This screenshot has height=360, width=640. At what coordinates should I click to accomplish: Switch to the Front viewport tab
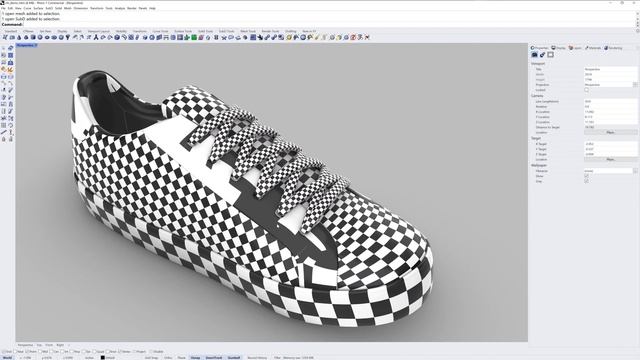tap(49, 345)
